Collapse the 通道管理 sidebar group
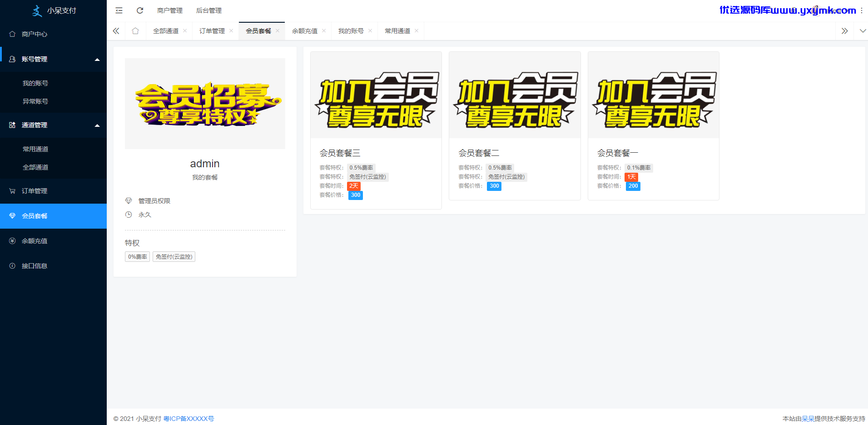 [x=53, y=125]
